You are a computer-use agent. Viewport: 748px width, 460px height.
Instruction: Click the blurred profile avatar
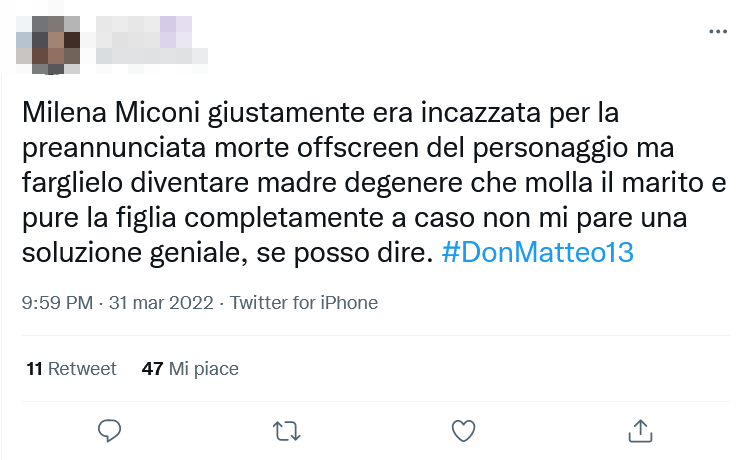pos(49,40)
